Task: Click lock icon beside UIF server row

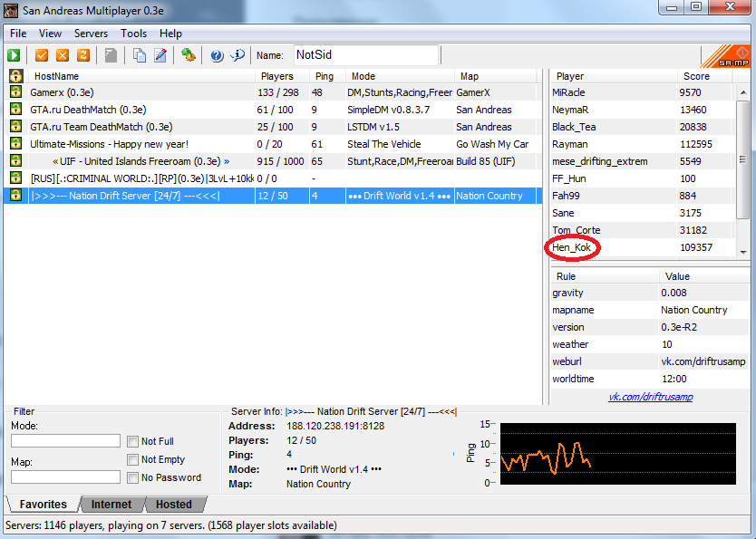Action: tap(16, 160)
